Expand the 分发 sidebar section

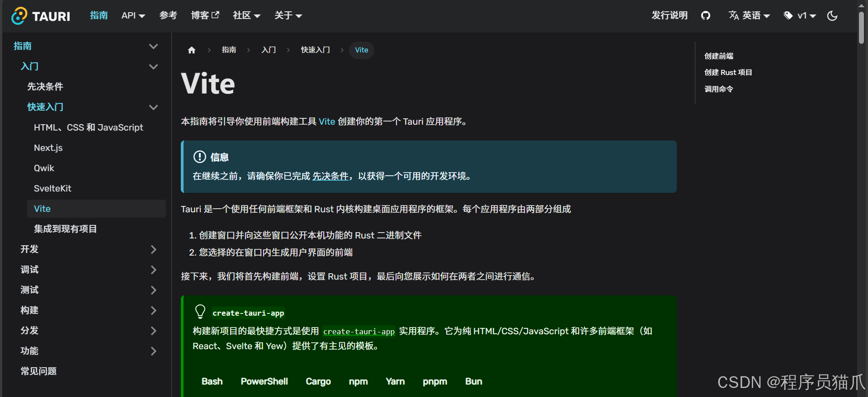154,331
